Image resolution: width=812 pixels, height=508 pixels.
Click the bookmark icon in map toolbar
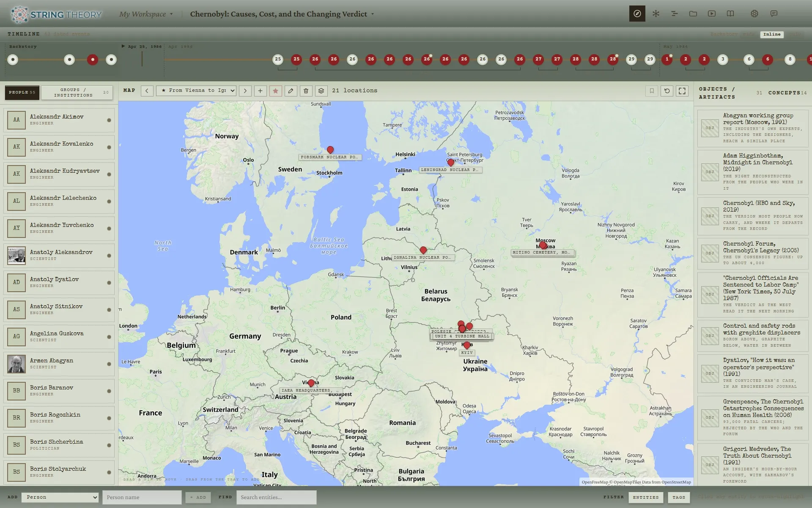click(652, 91)
